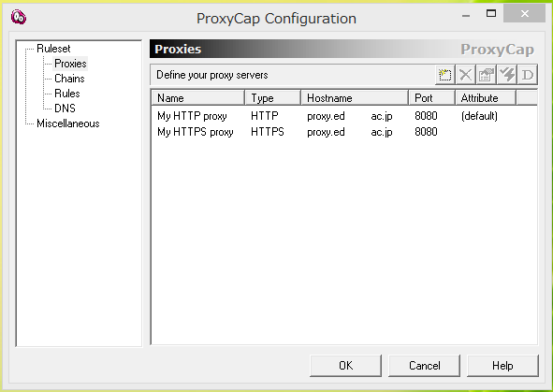Sort by the Port column header

tap(431, 97)
